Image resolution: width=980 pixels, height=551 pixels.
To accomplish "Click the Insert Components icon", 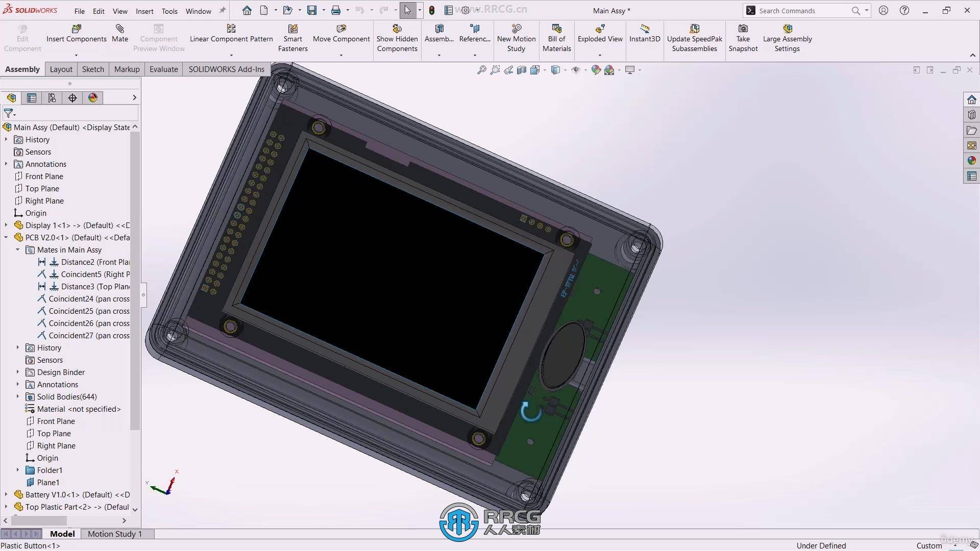I will pos(76,29).
